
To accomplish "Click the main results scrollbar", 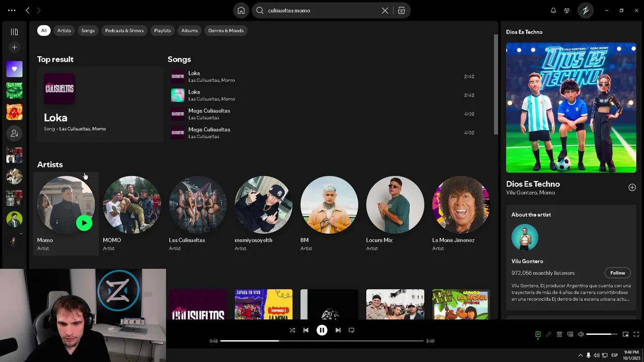I will pyautogui.click(x=496, y=84).
